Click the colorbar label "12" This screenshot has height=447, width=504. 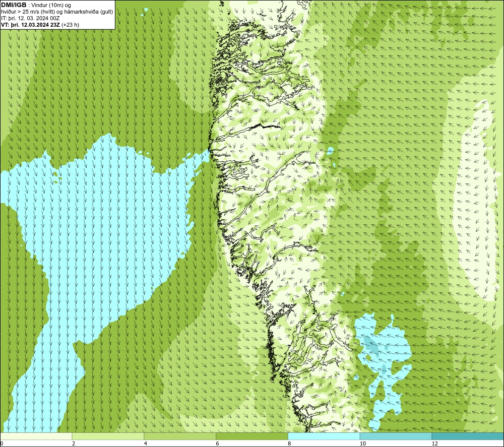click(435, 443)
